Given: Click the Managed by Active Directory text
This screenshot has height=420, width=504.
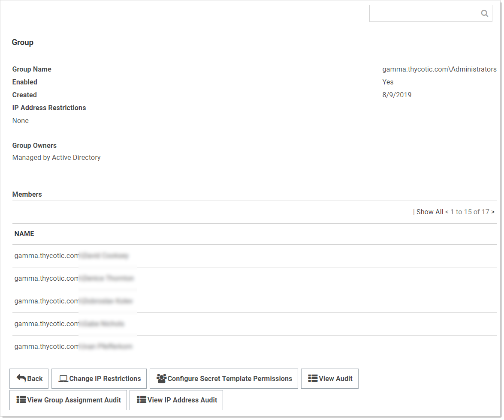Looking at the screenshot, I should (x=57, y=158).
